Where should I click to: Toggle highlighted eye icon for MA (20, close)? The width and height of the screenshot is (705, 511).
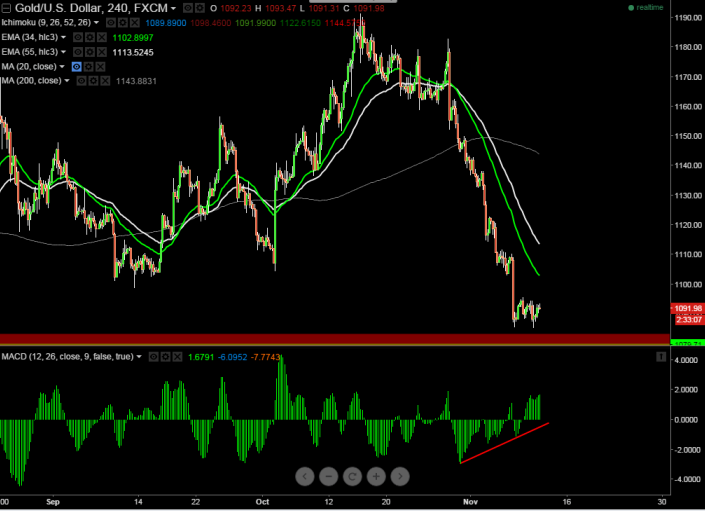tap(76, 67)
